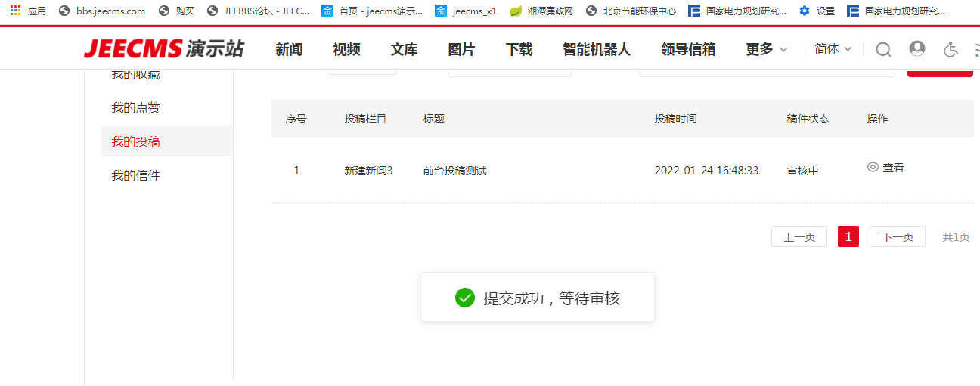
Task: Go to the 下载 nav section
Action: 519,49
